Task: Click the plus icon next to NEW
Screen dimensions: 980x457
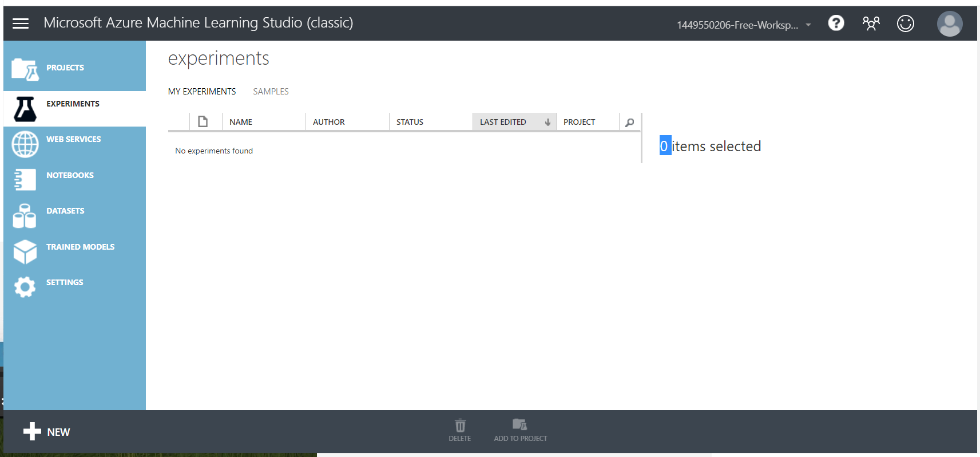Action: tap(32, 431)
